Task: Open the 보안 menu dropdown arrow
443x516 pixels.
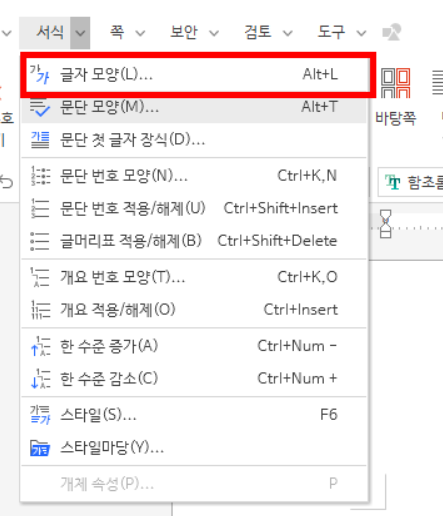Action: point(214,33)
